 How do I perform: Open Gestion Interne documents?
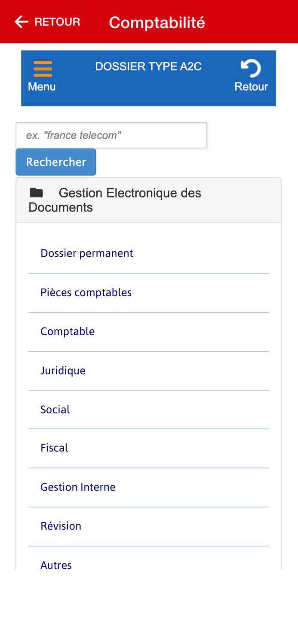(x=78, y=487)
